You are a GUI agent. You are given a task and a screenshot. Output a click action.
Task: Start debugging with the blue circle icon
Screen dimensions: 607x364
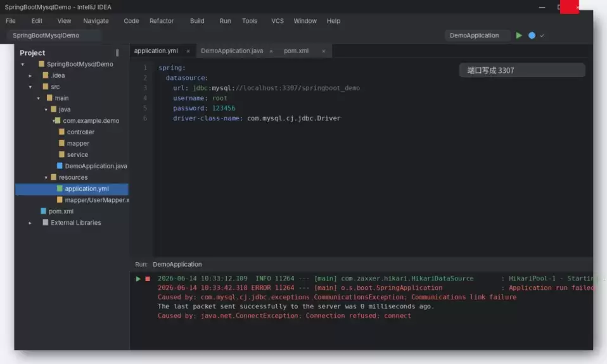tap(532, 35)
